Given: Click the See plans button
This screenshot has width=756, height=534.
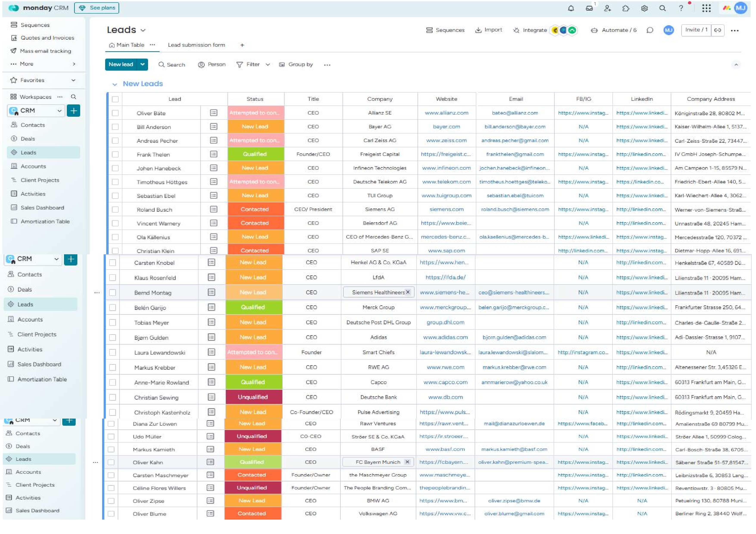Looking at the screenshot, I should coord(97,8).
